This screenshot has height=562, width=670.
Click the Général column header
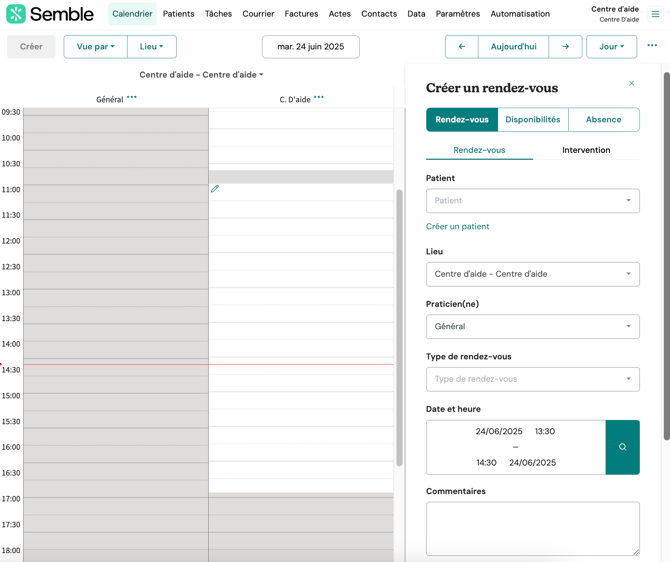click(109, 100)
